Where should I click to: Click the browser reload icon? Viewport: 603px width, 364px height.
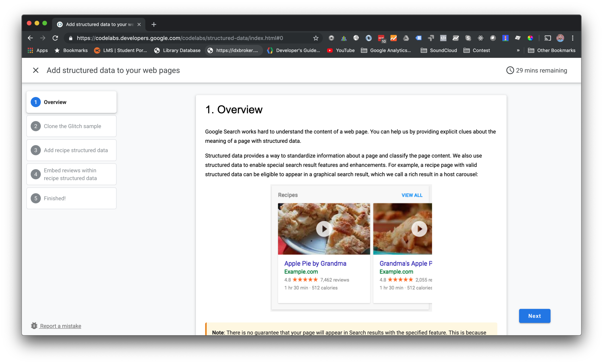(55, 38)
